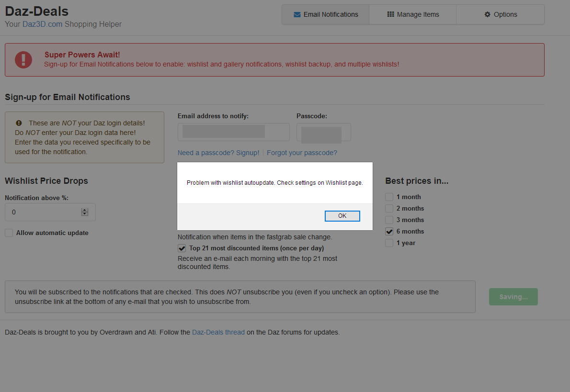This screenshot has width=570, height=392.
Task: Click the 'Best prices in...' heading
Action: coord(417,181)
